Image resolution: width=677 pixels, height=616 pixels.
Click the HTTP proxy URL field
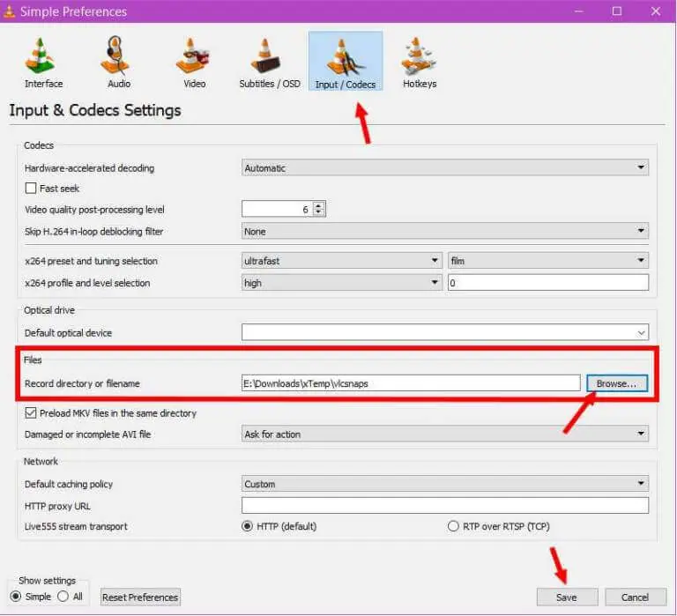444,506
